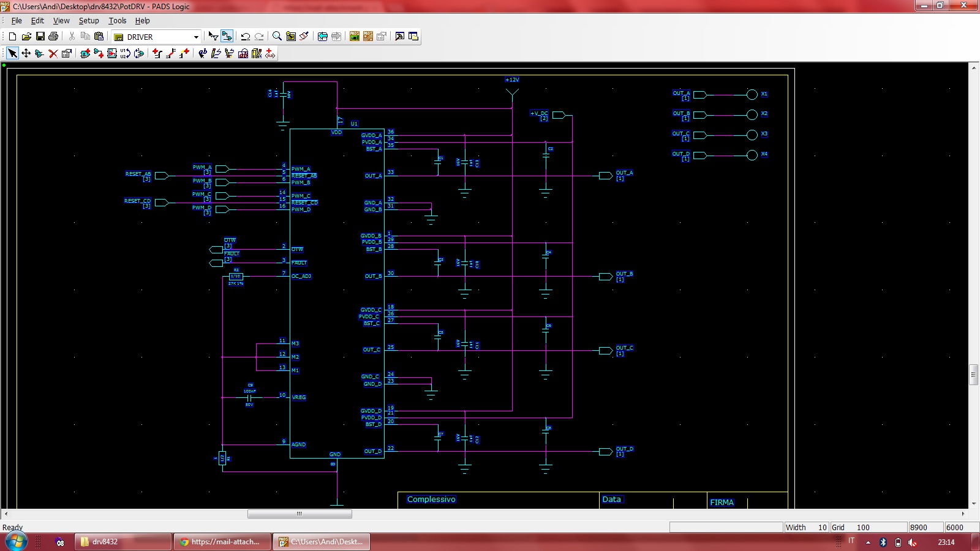
Task: Select the OUT_A off-page connector label
Action: [x=624, y=173]
